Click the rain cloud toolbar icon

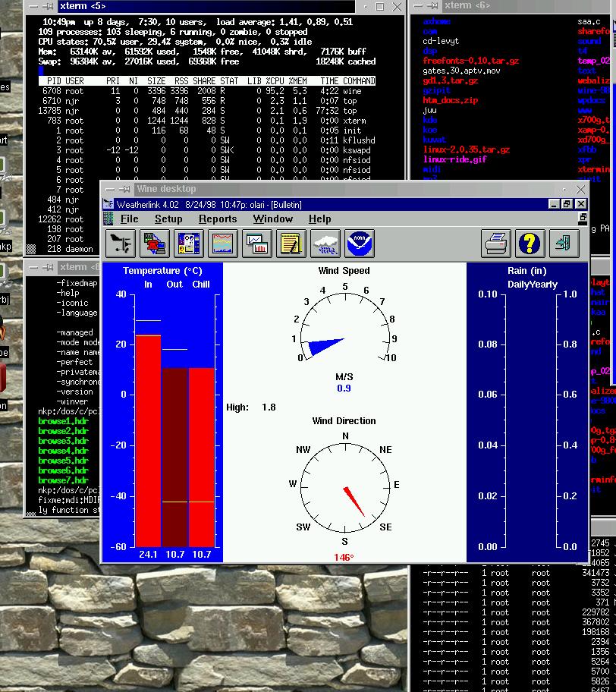tap(325, 243)
